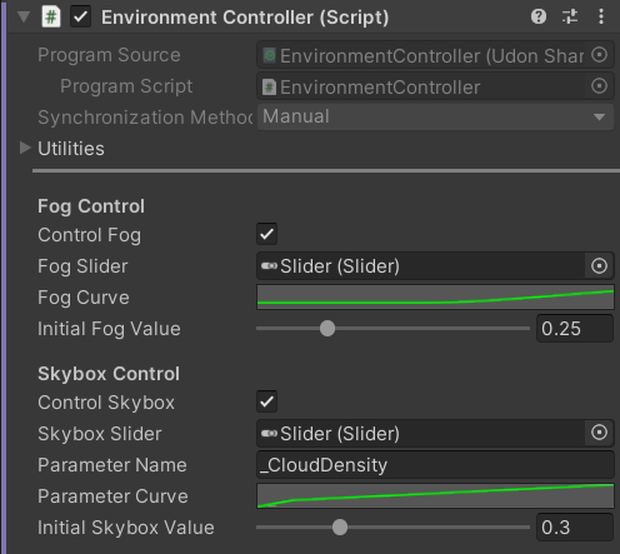Open the Synchronization Method dropdown
Viewport: 620px width, 554px height.
coord(435,117)
